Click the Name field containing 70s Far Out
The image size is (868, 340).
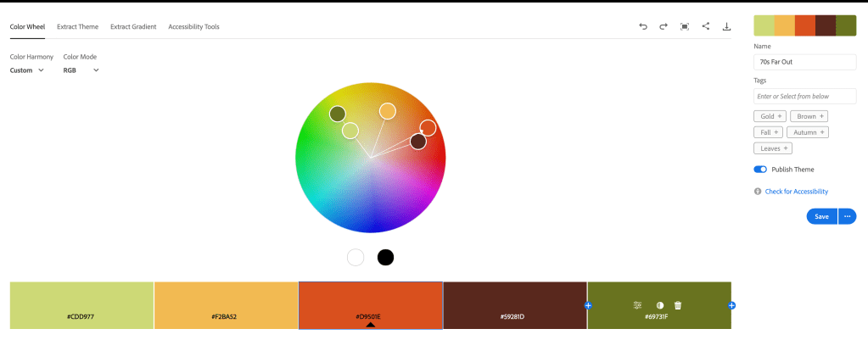pyautogui.click(x=805, y=62)
